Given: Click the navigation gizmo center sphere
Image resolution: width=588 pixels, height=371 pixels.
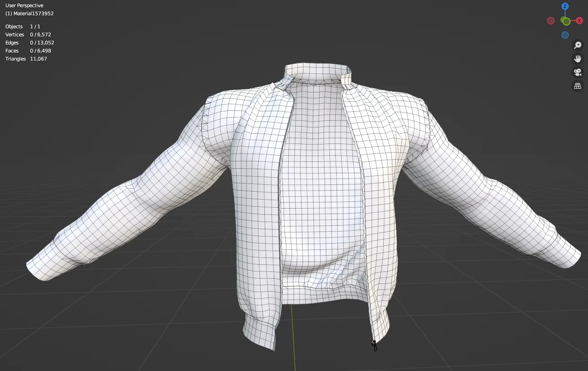Looking at the screenshot, I should (565, 21).
